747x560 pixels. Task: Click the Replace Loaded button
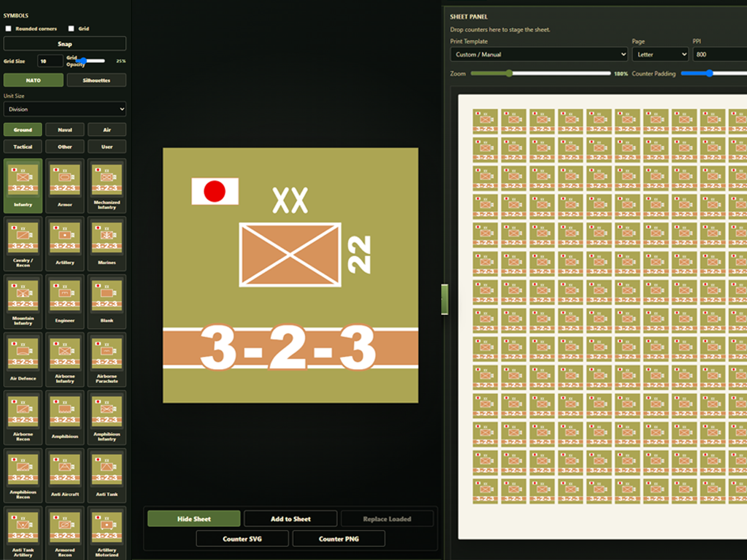coord(387,518)
